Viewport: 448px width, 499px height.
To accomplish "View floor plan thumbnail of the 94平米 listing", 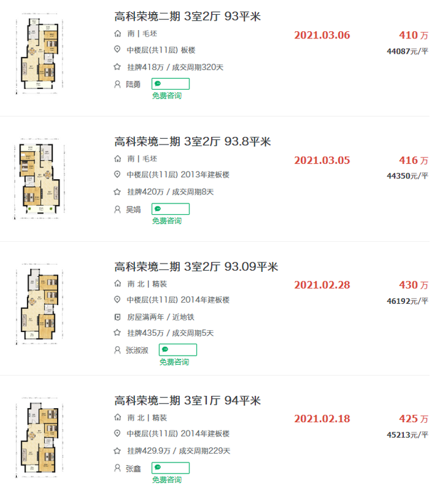I will pos(40,438).
